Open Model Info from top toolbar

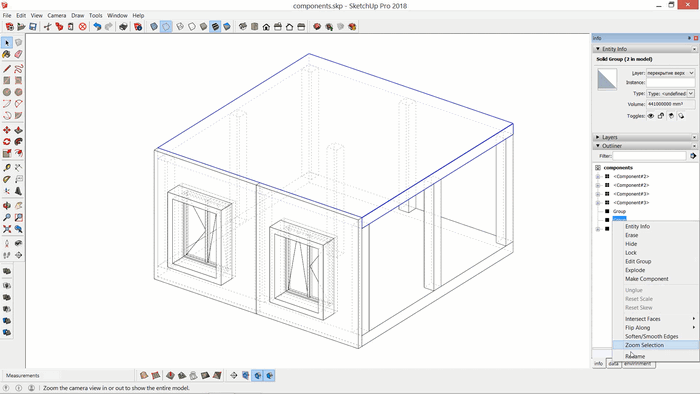coord(138,27)
